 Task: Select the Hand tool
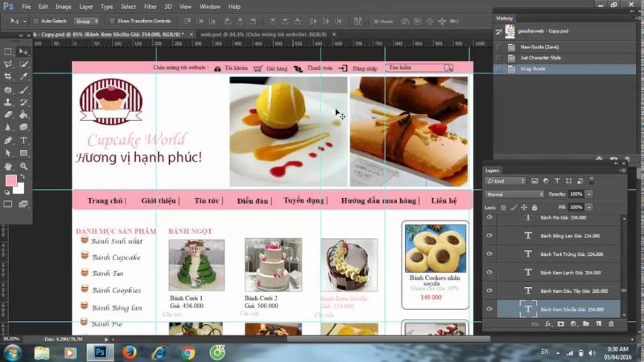[x=8, y=165]
